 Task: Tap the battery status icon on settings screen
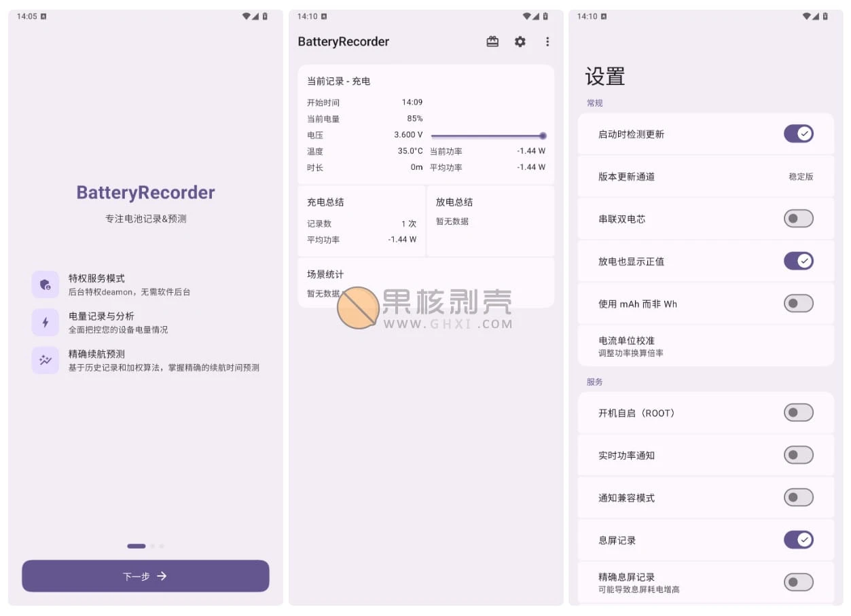tap(825, 16)
